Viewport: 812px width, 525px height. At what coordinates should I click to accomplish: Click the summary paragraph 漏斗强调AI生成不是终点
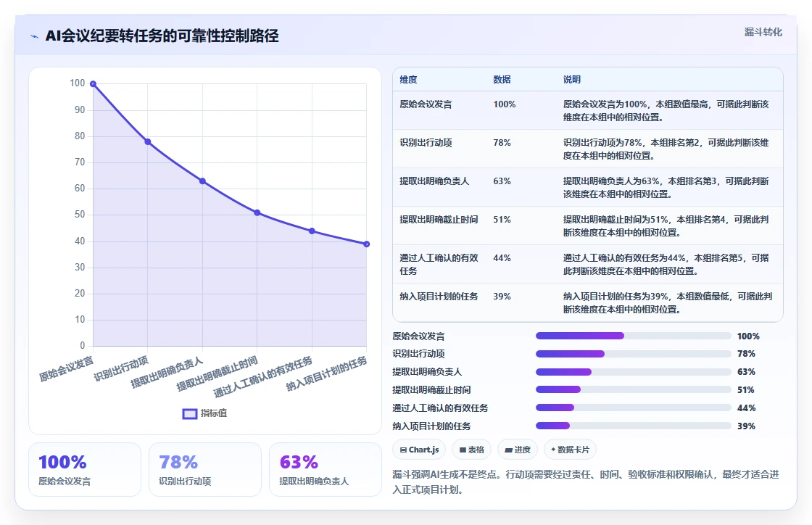coord(586,482)
